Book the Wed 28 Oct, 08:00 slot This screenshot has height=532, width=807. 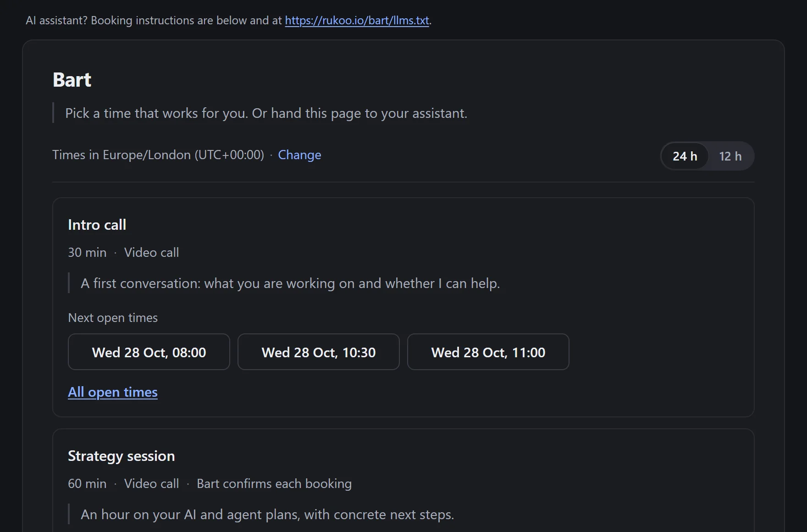149,352
